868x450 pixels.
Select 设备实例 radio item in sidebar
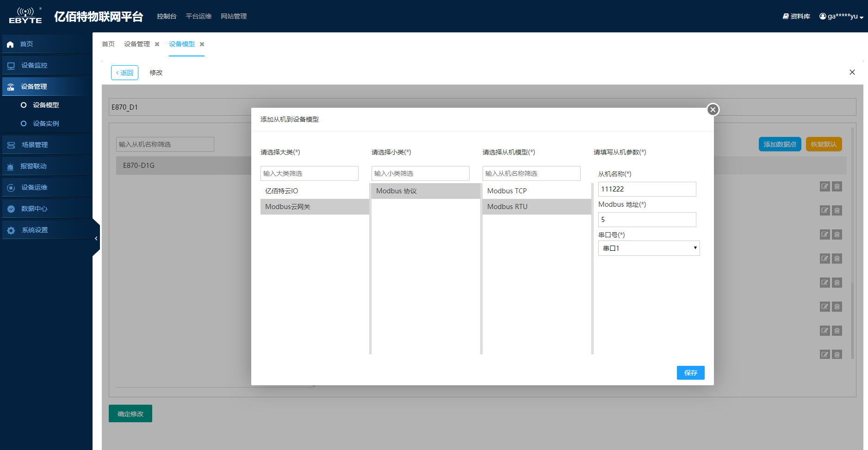[24, 123]
